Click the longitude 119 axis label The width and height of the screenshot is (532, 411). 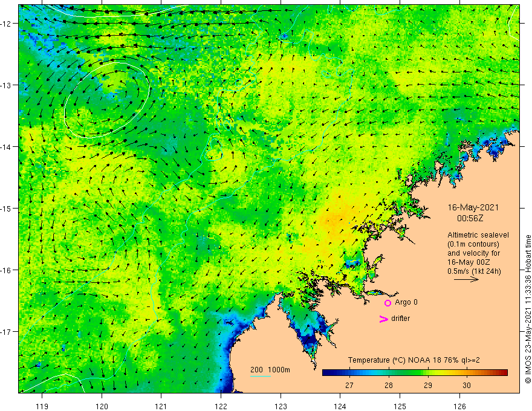point(42,406)
